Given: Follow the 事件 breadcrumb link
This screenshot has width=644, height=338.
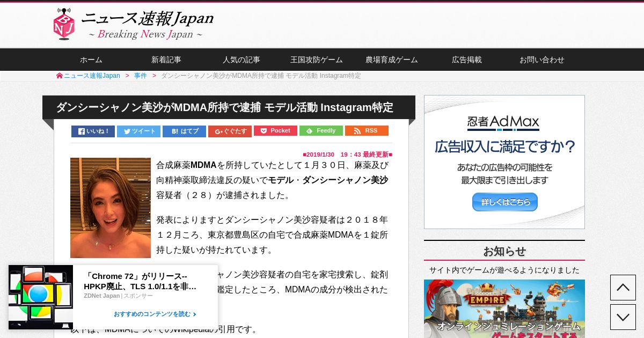Looking at the screenshot, I should click(141, 76).
